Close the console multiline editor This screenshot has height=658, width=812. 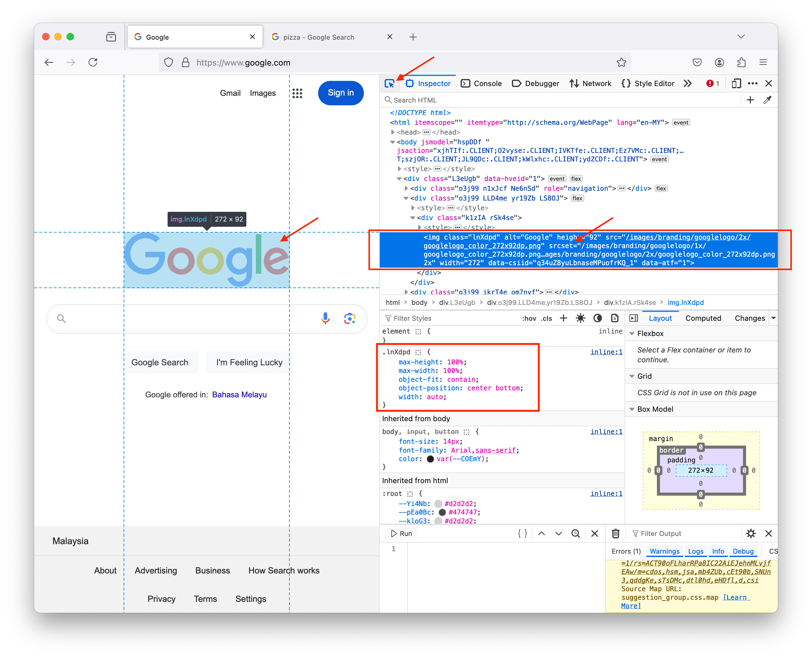[594, 533]
